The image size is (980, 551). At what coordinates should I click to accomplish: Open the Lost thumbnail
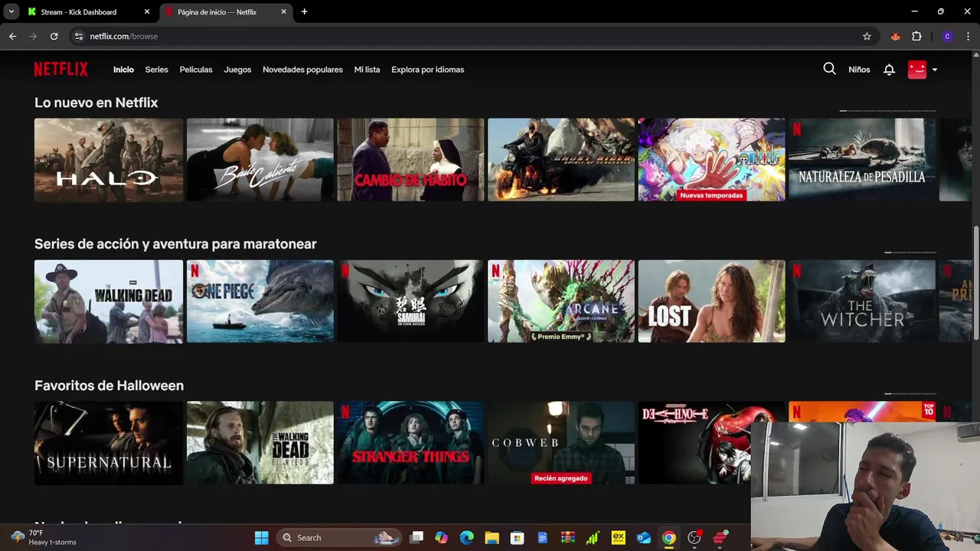click(x=712, y=302)
